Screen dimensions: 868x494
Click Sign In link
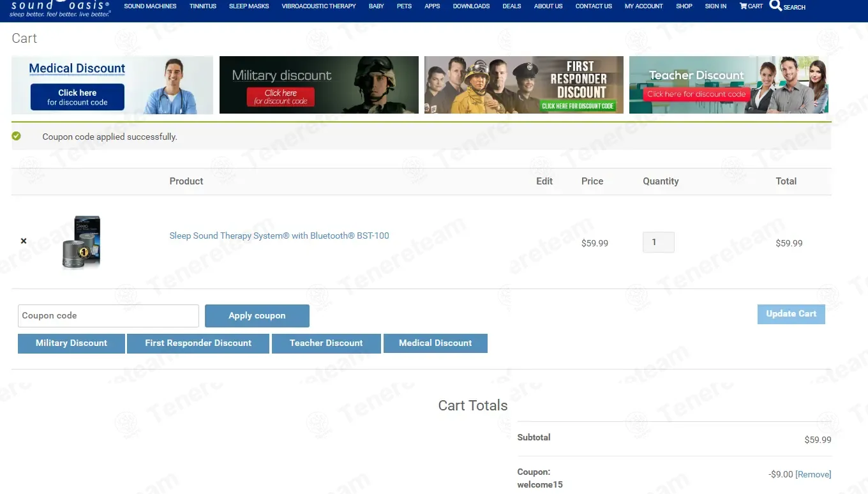click(x=715, y=6)
